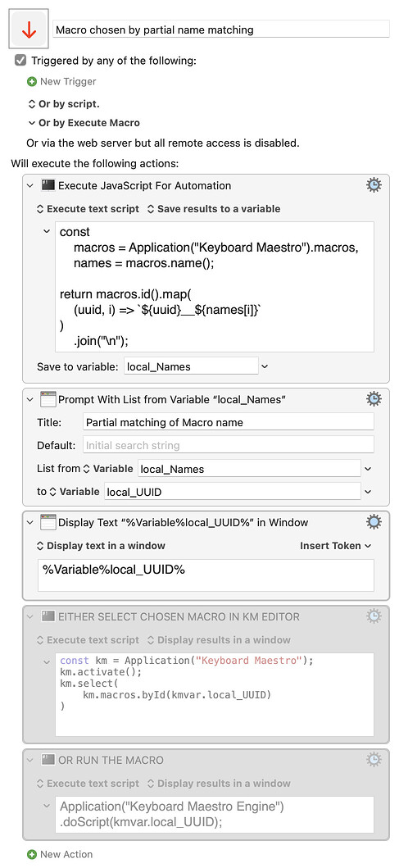Edit Title field 'Partial matching of Macro name'
399x868 pixels.
coord(229,422)
